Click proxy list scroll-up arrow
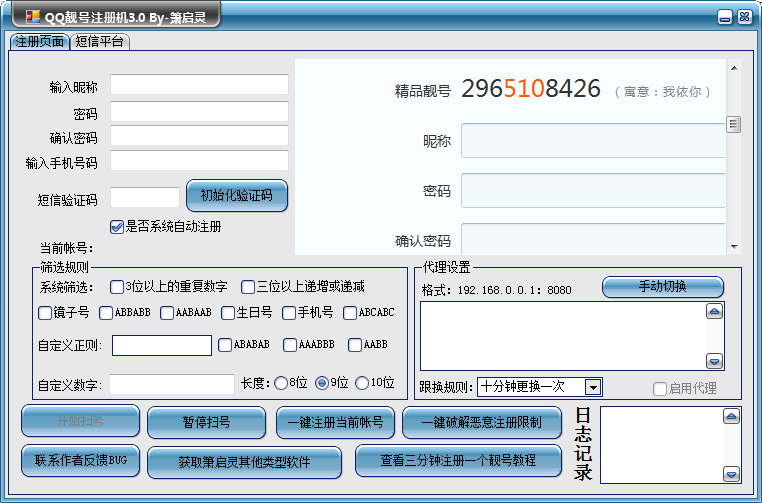 [x=714, y=311]
